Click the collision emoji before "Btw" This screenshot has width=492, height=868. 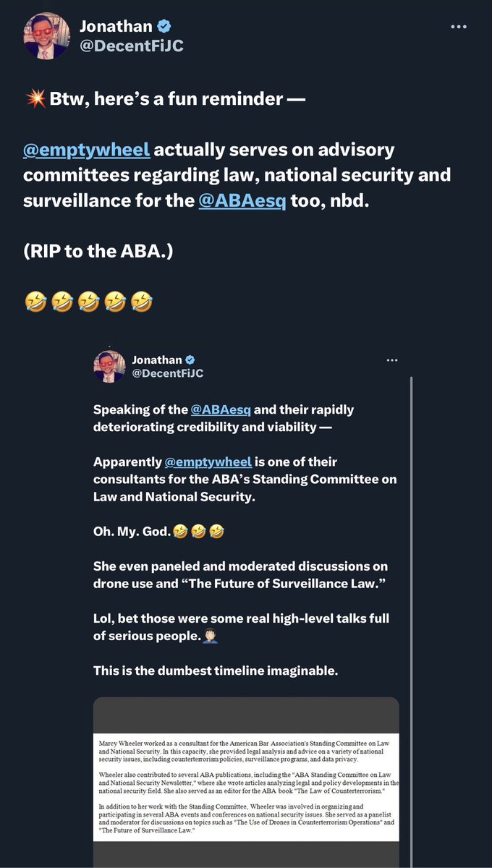tap(33, 99)
